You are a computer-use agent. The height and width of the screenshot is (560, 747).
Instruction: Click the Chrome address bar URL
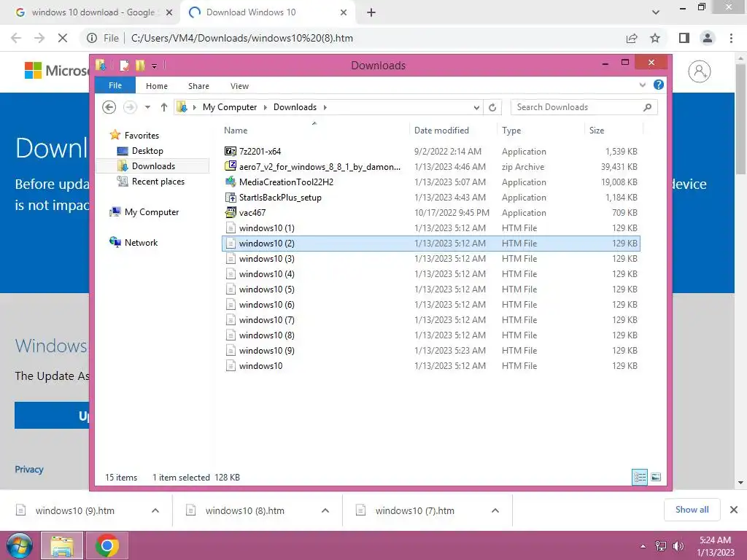click(x=242, y=38)
